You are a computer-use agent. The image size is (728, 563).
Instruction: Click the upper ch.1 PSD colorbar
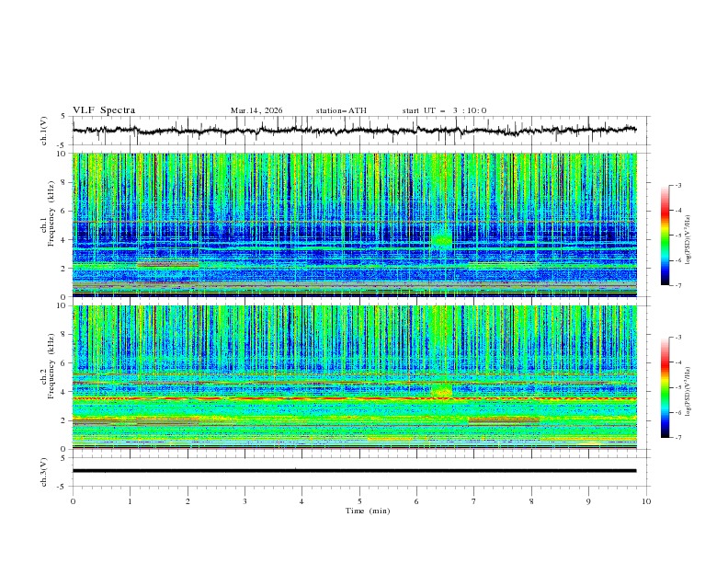[x=665, y=235]
